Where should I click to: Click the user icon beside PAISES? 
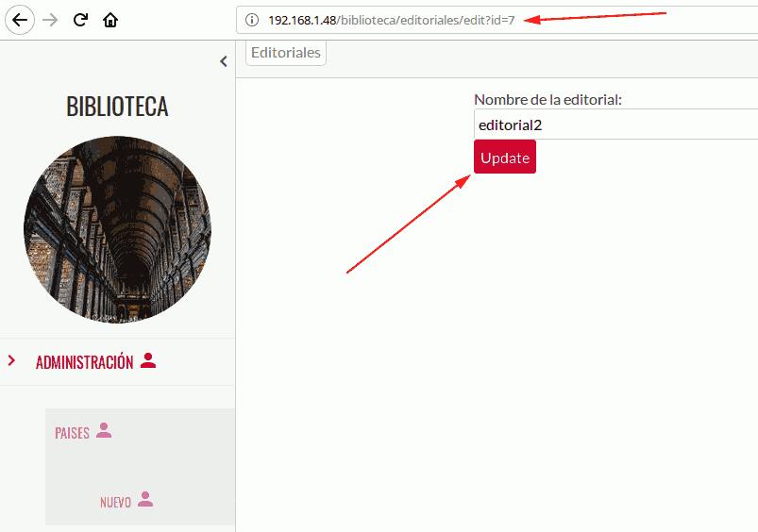click(104, 430)
